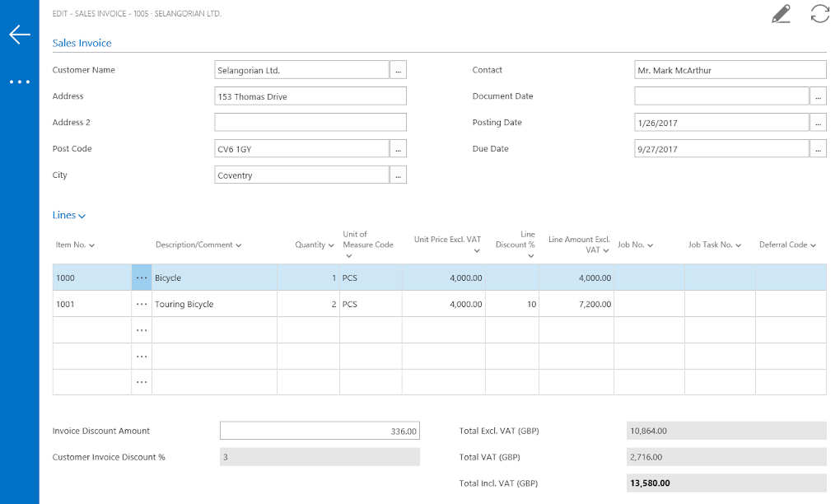840x504 pixels.
Task: Open the Customer Name lookup ellipsis
Action: pyautogui.click(x=398, y=69)
